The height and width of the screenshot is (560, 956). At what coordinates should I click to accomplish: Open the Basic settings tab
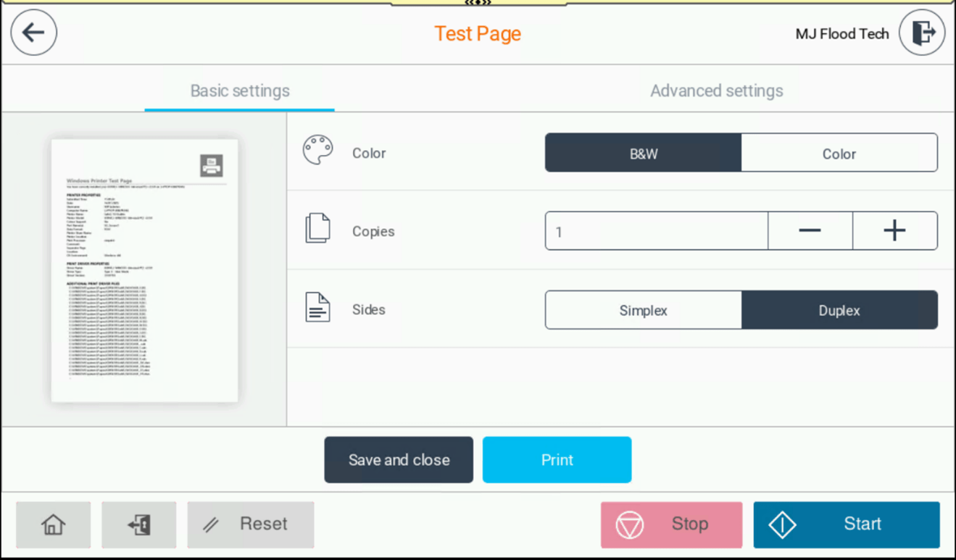[x=240, y=91]
